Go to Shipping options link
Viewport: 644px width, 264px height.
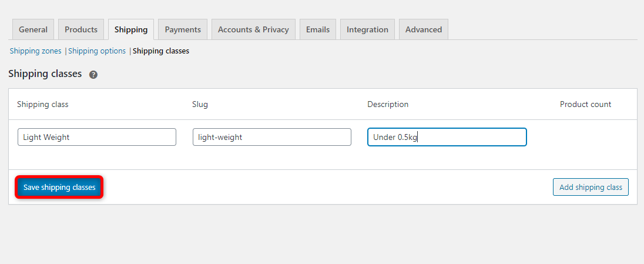(x=97, y=51)
